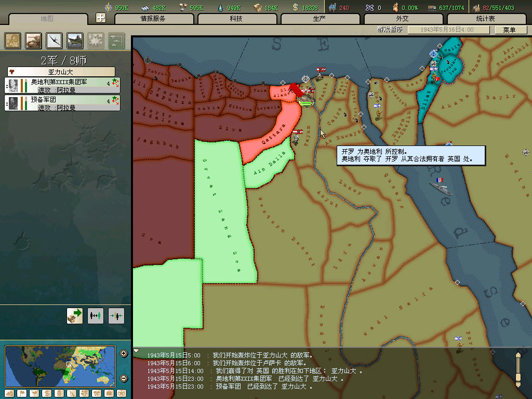Click the province overview map icon
This screenshot has width=532, height=399.
[x=13, y=41]
